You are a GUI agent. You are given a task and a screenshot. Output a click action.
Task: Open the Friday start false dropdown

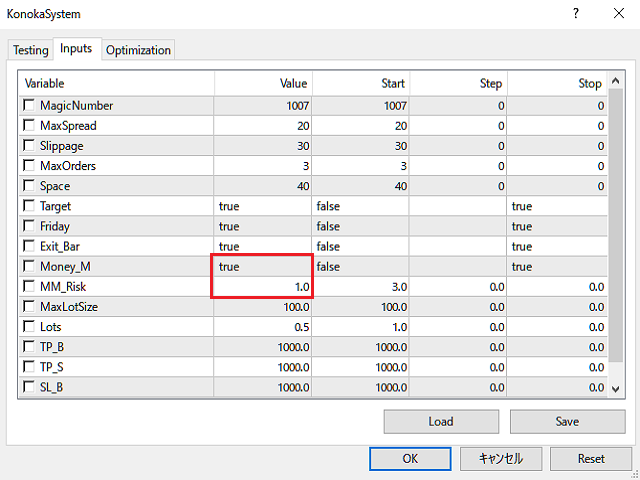click(x=361, y=226)
